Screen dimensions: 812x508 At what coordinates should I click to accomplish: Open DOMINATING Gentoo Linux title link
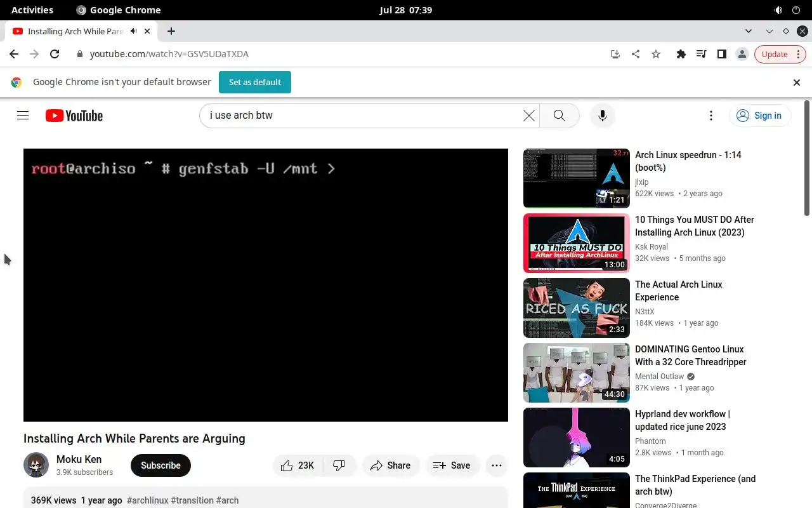tap(691, 356)
